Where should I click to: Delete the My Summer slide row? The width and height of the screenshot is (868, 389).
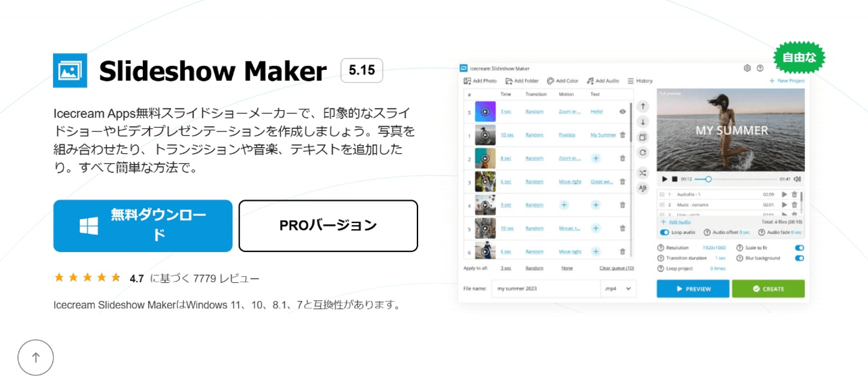pyautogui.click(x=622, y=135)
